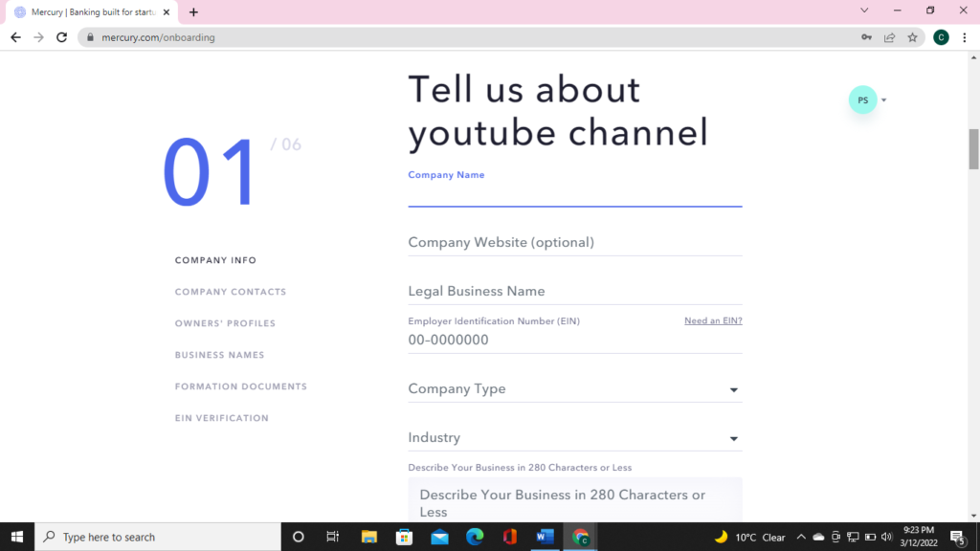This screenshot has width=980, height=551.
Task: Open the Industry dropdown
Action: (x=575, y=437)
